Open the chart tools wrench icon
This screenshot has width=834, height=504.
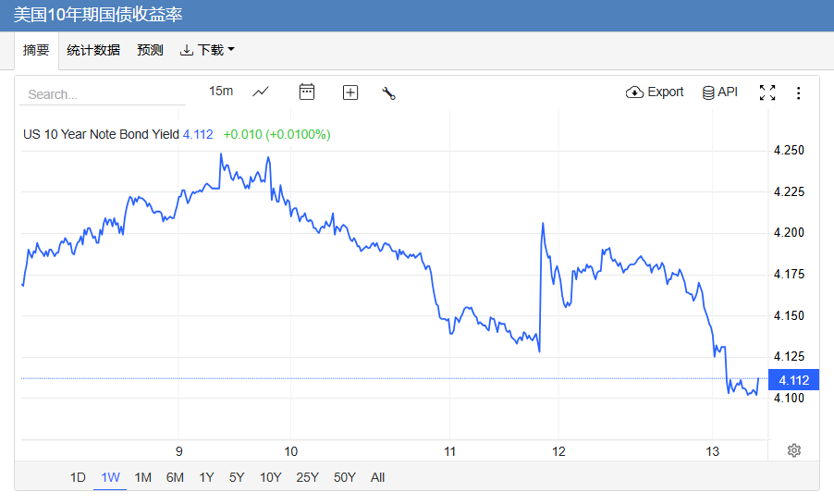[389, 93]
